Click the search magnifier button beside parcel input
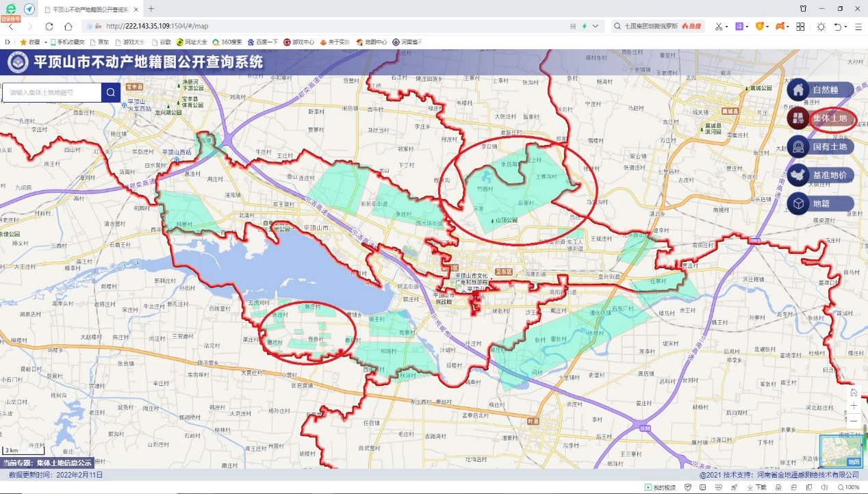Screen dimensions: 868x494 (x=111, y=92)
